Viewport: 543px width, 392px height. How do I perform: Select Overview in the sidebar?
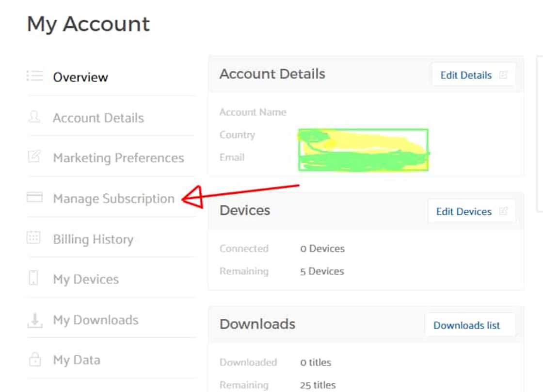[x=80, y=77]
